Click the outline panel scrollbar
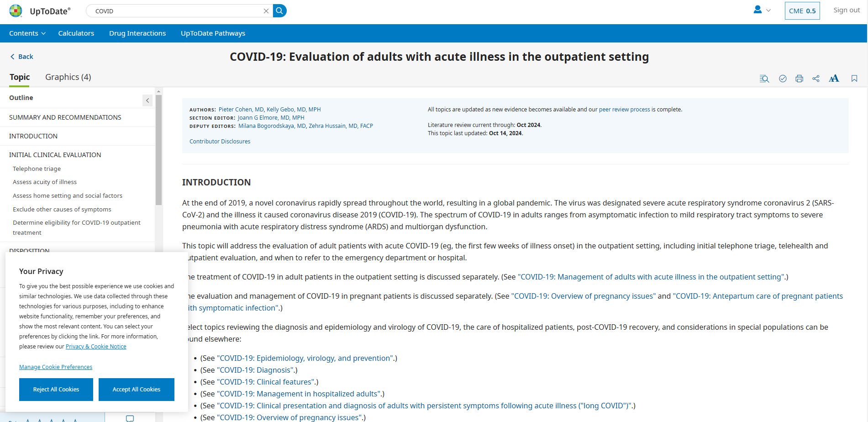The image size is (868, 422). [158, 150]
